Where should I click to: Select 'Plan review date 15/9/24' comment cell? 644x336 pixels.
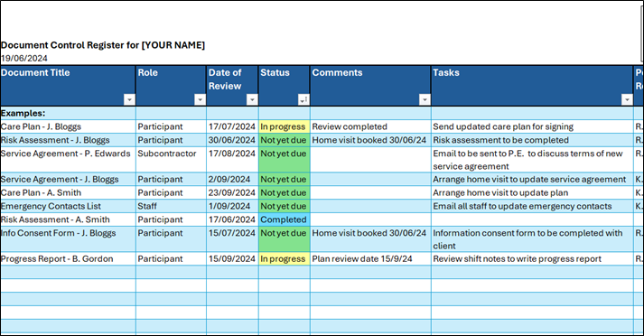click(x=370, y=259)
